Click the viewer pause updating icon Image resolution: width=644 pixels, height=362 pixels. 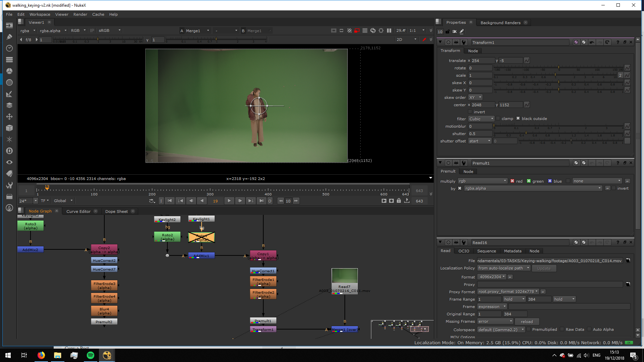tap(389, 31)
